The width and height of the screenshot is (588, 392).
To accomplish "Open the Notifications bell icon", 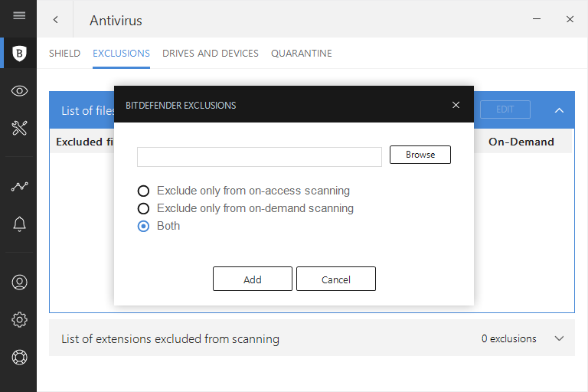I will tap(19, 224).
